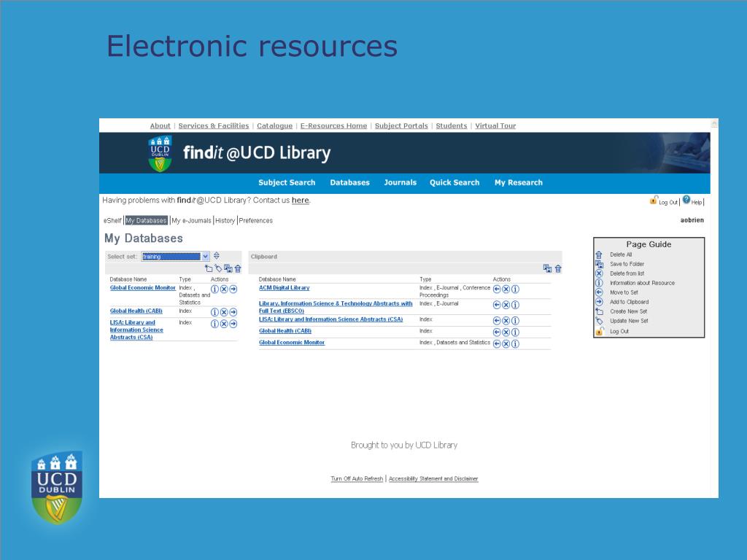Open the Services & Facilities link

pyautogui.click(x=214, y=125)
